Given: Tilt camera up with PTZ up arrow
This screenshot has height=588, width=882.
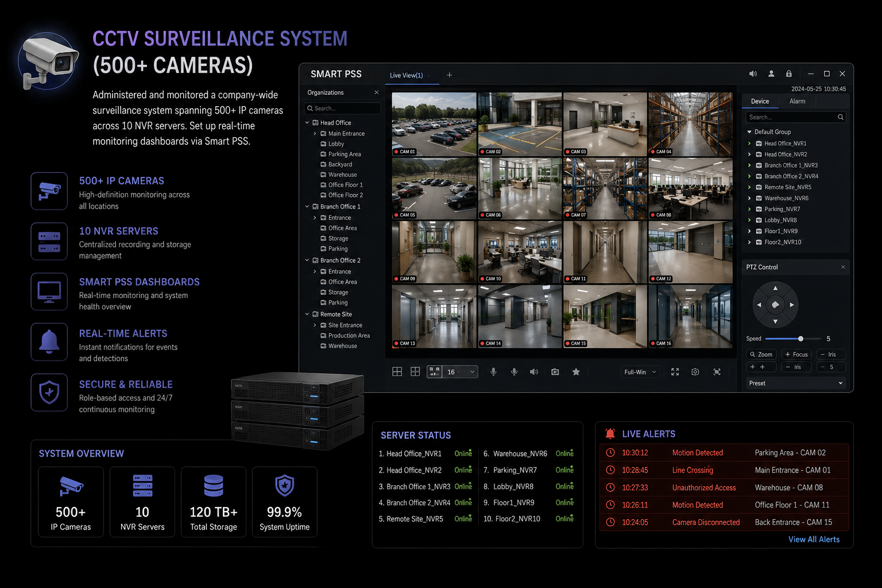Looking at the screenshot, I should click(x=775, y=288).
